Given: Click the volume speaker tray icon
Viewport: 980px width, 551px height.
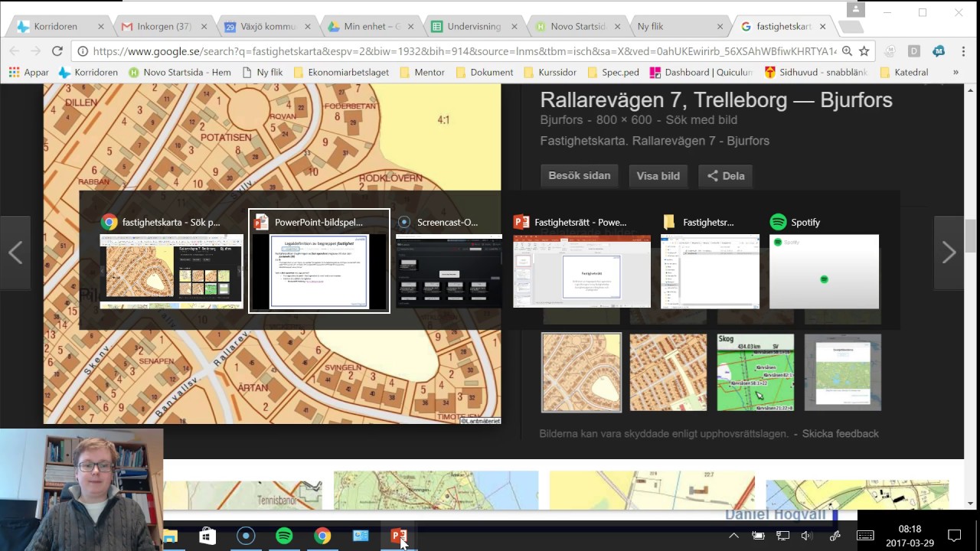Looking at the screenshot, I should point(807,536).
